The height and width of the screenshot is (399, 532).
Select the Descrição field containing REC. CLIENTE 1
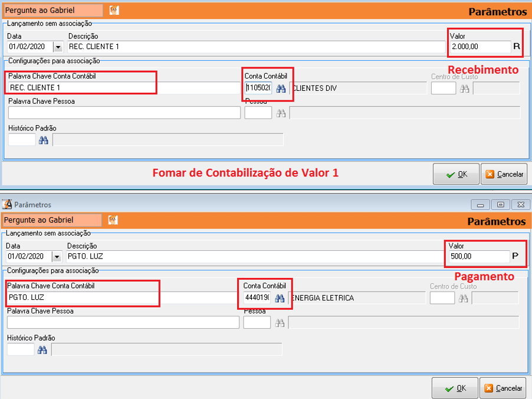[x=256, y=47]
